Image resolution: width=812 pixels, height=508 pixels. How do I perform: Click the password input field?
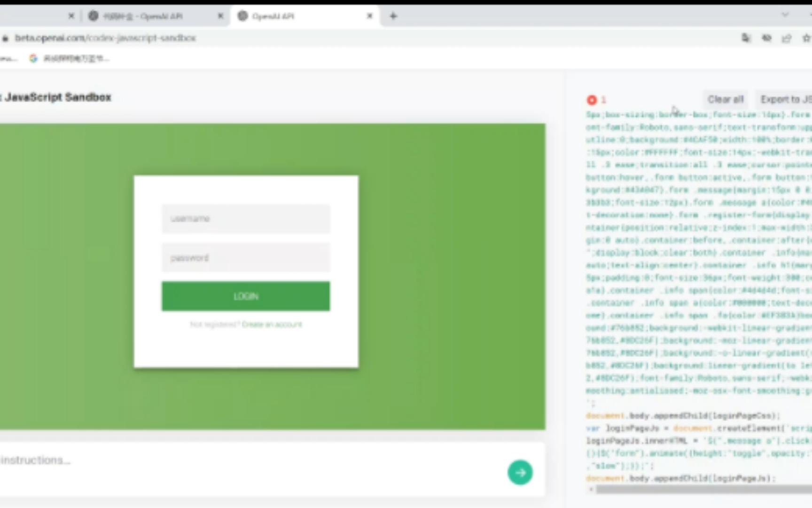[x=246, y=258]
